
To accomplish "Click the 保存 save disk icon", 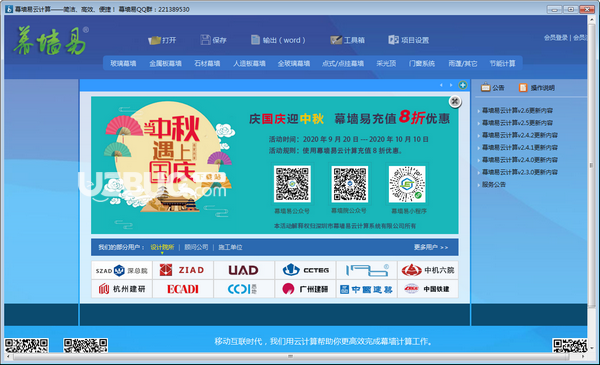I will (x=205, y=40).
